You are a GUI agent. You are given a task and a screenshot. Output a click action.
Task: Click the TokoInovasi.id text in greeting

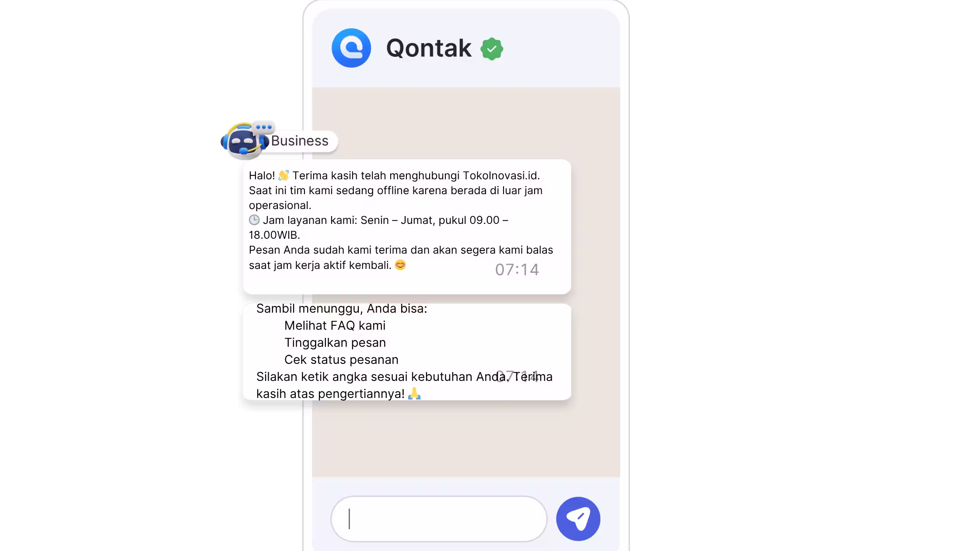pos(501,175)
